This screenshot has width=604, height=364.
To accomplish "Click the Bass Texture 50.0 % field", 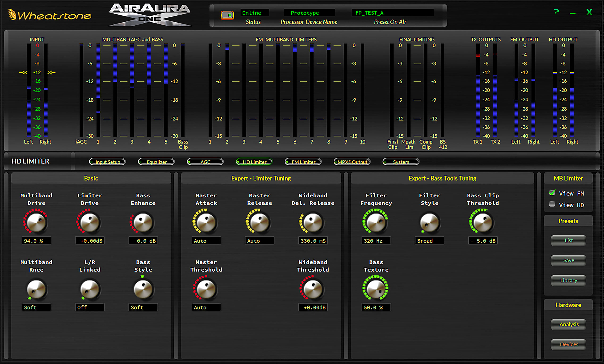I will point(376,307).
